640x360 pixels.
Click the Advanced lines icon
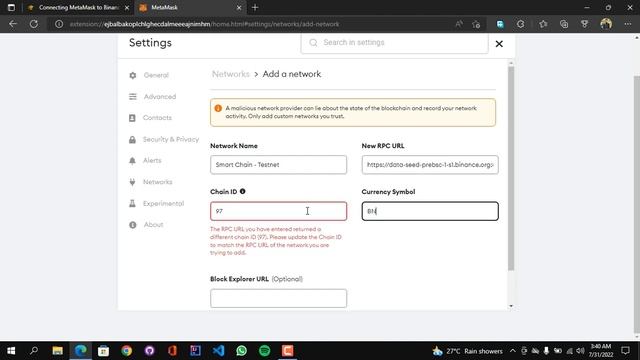(133, 97)
